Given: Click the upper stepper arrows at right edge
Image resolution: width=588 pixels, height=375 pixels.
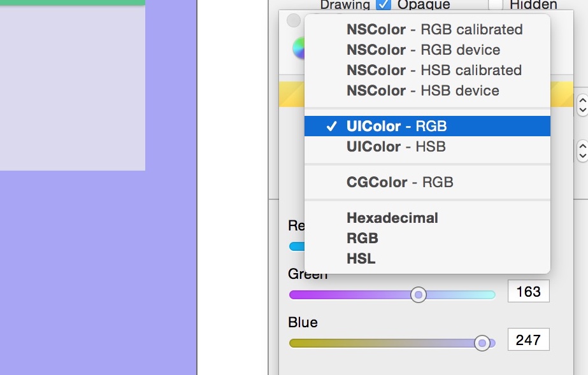Looking at the screenshot, I should click(x=582, y=105).
